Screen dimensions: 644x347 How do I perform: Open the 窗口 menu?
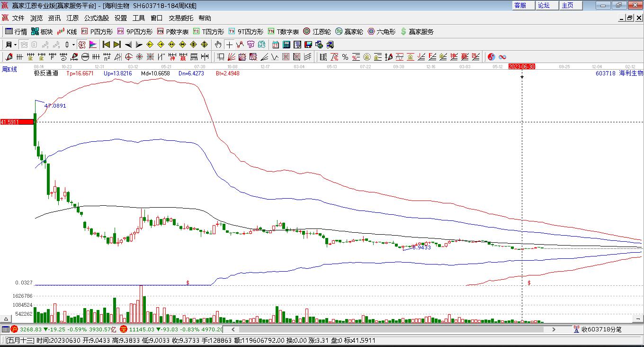pos(157,18)
